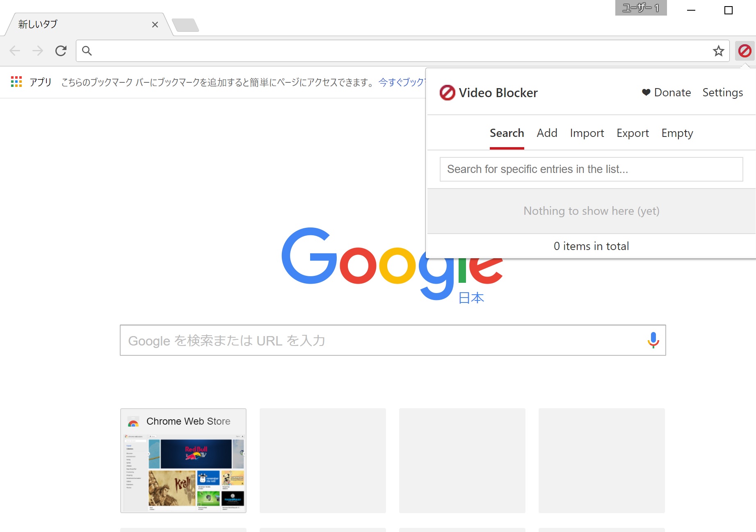This screenshot has width=756, height=532.
Task: Switch to the Export tab
Action: [633, 133]
